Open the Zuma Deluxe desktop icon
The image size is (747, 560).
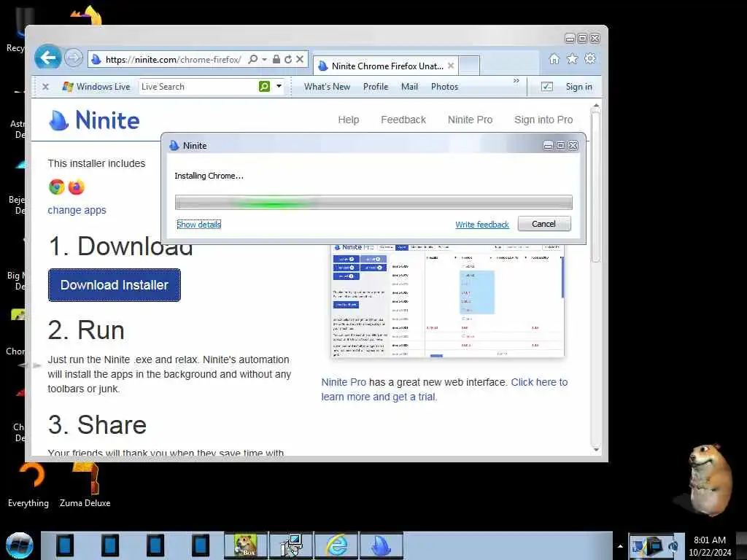[85, 485]
